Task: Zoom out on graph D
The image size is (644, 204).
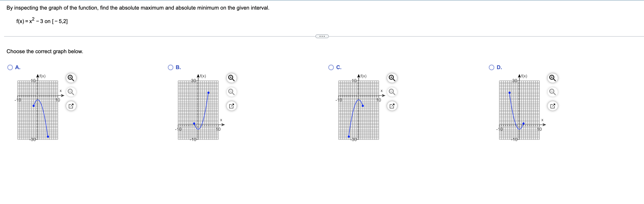Action: (x=552, y=92)
